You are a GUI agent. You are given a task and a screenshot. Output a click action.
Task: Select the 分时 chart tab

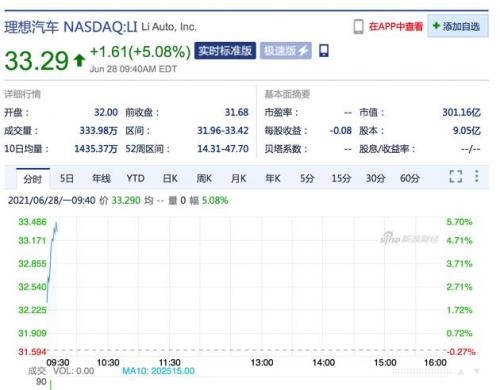tap(33, 179)
